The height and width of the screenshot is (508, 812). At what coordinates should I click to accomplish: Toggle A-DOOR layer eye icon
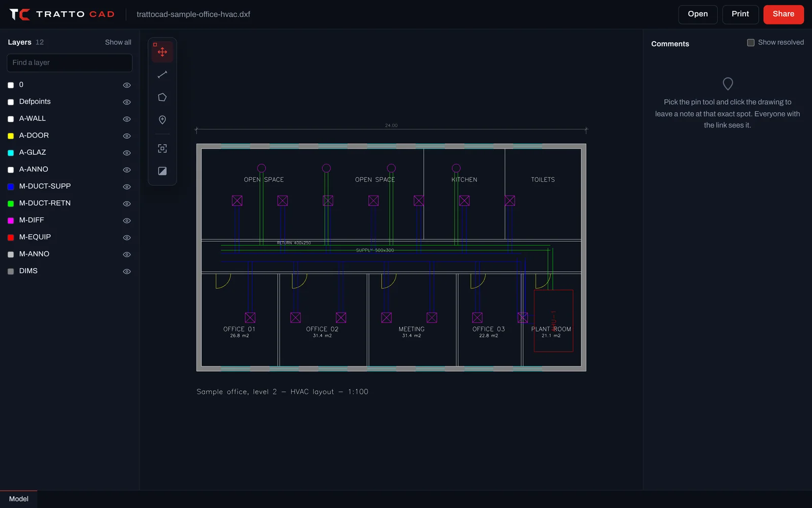coord(127,136)
